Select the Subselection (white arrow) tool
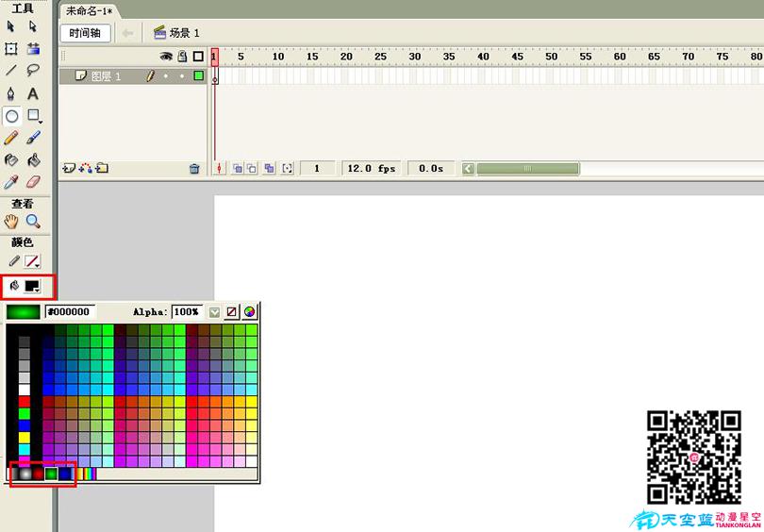 tap(33, 26)
